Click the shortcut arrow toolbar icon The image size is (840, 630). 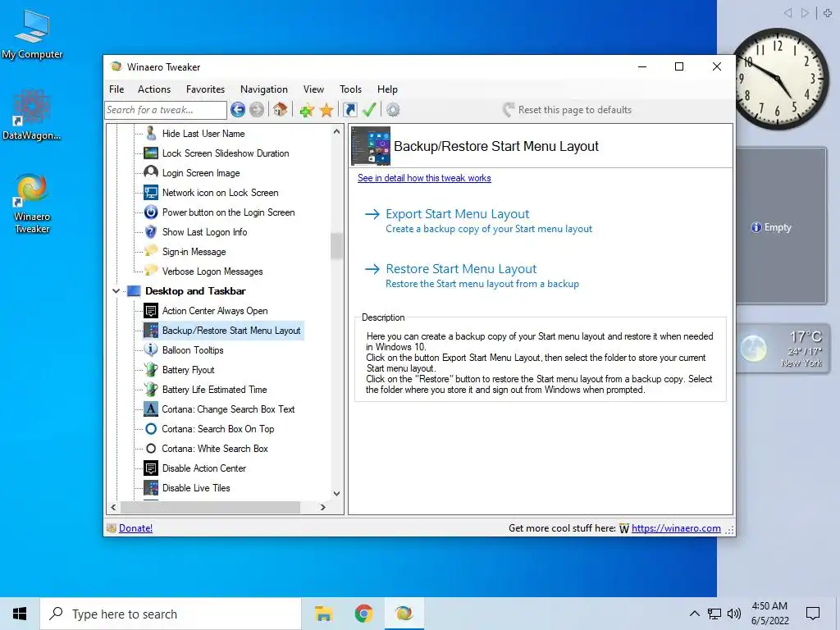click(x=349, y=110)
